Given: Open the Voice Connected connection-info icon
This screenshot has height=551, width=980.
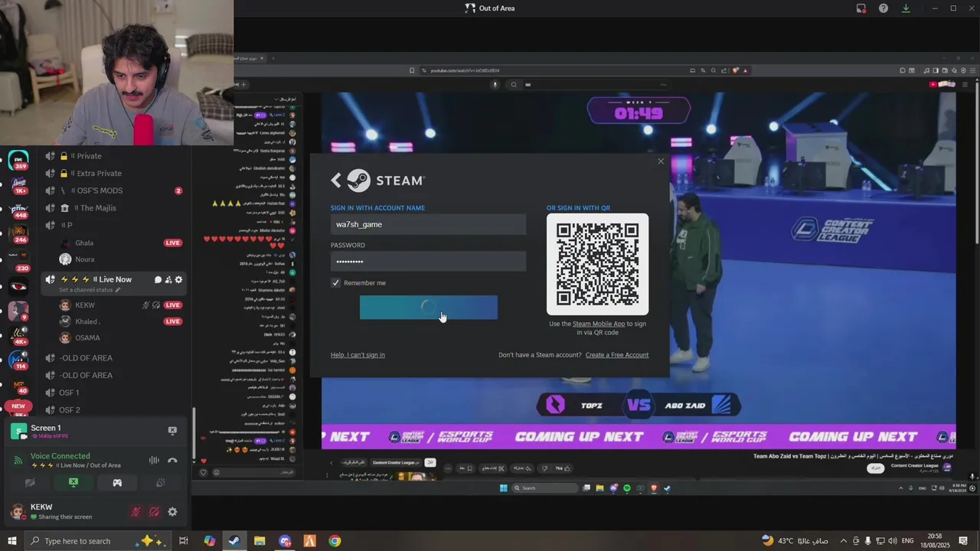Looking at the screenshot, I should [18, 460].
